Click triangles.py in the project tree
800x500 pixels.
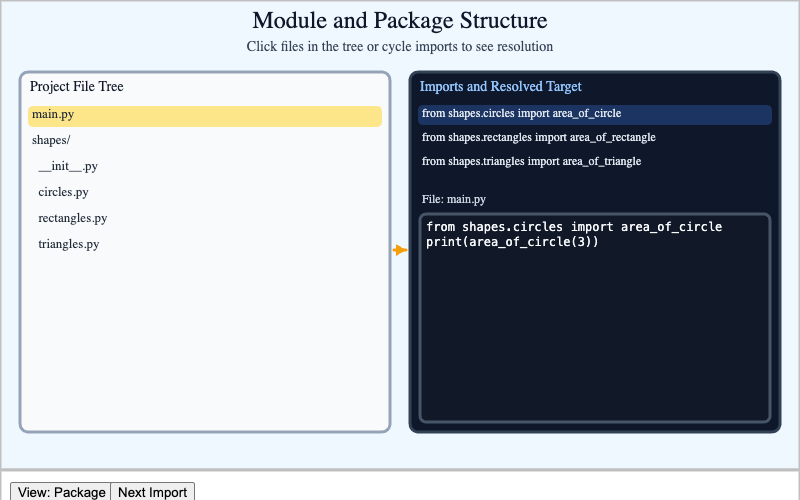pos(68,244)
